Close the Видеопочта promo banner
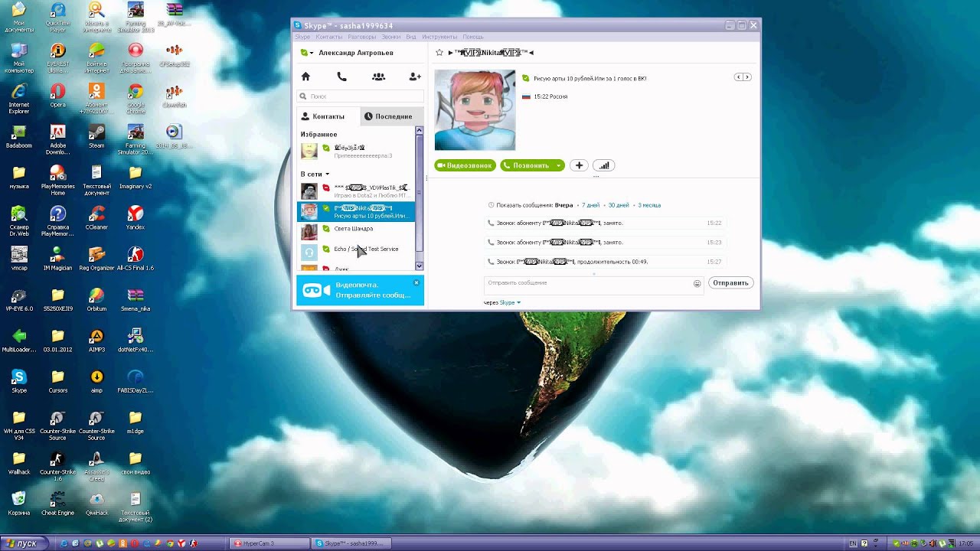Screen dimensions: 980x551 (x=416, y=282)
